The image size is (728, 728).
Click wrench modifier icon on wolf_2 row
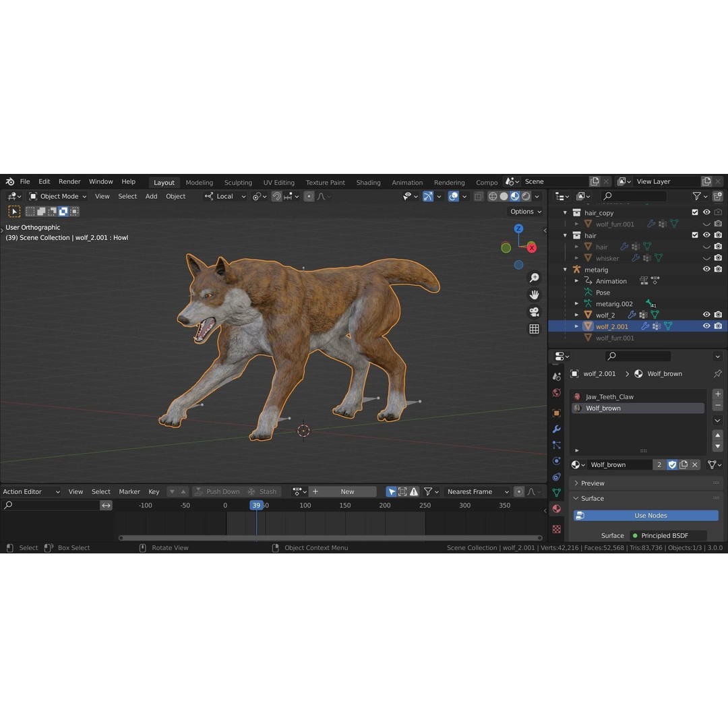(x=632, y=315)
